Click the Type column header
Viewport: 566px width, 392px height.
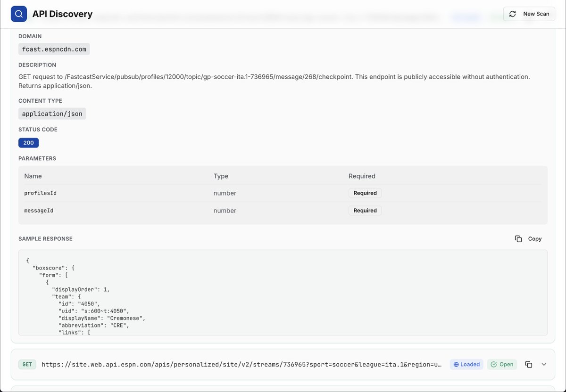click(221, 176)
